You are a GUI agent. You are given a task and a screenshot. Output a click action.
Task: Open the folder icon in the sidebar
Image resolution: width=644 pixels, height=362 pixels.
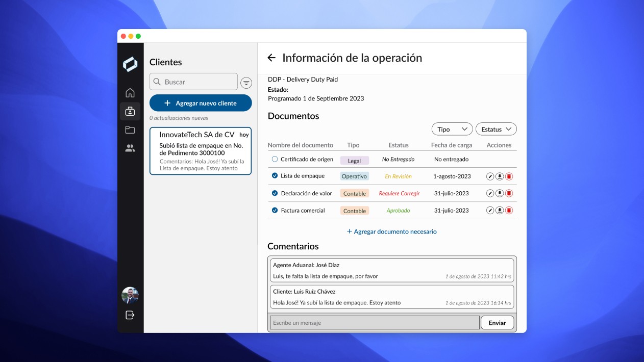point(130,130)
